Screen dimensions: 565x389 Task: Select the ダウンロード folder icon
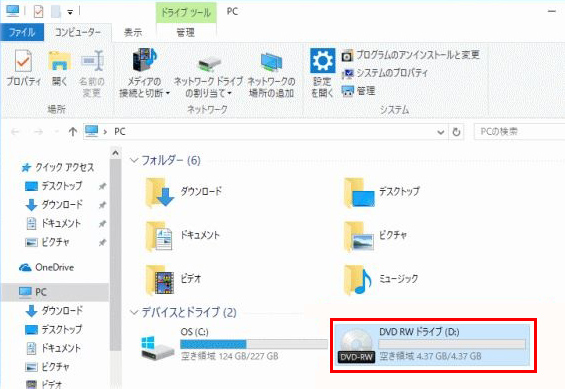click(x=159, y=193)
